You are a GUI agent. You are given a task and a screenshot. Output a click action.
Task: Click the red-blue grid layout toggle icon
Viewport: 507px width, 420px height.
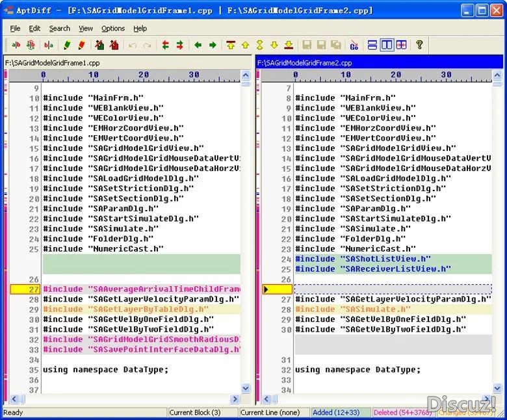coord(401,45)
